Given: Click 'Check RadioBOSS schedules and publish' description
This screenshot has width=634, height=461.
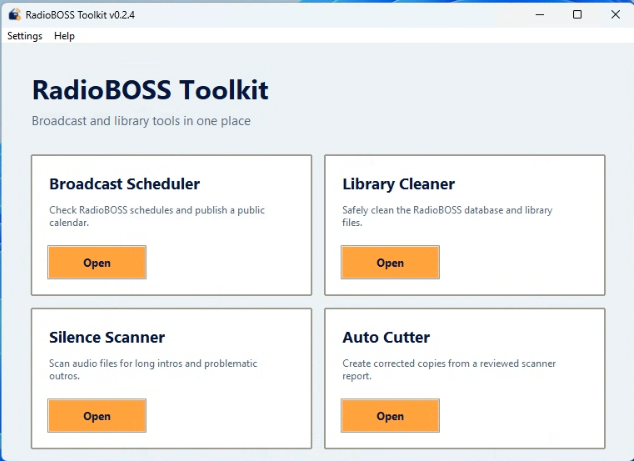Looking at the screenshot, I should pyautogui.click(x=157, y=216).
